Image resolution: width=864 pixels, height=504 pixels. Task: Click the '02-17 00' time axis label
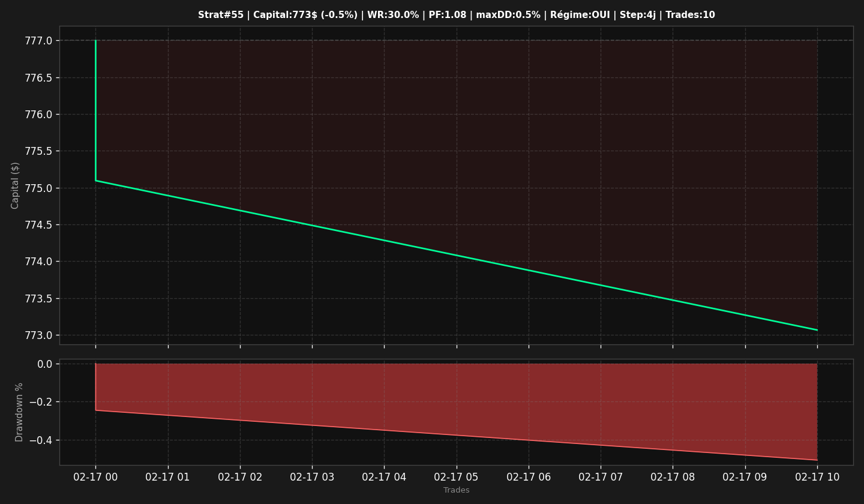coord(95,478)
